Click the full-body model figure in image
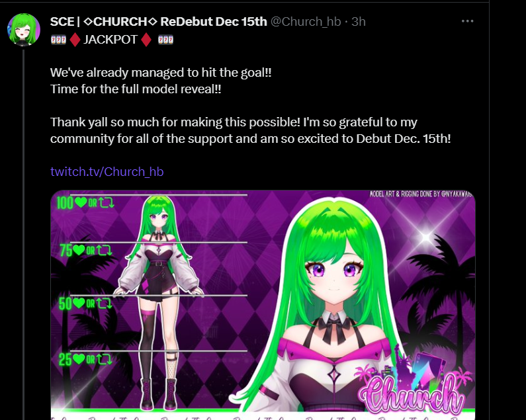Viewport: 526px width, 420px height. tap(158, 303)
